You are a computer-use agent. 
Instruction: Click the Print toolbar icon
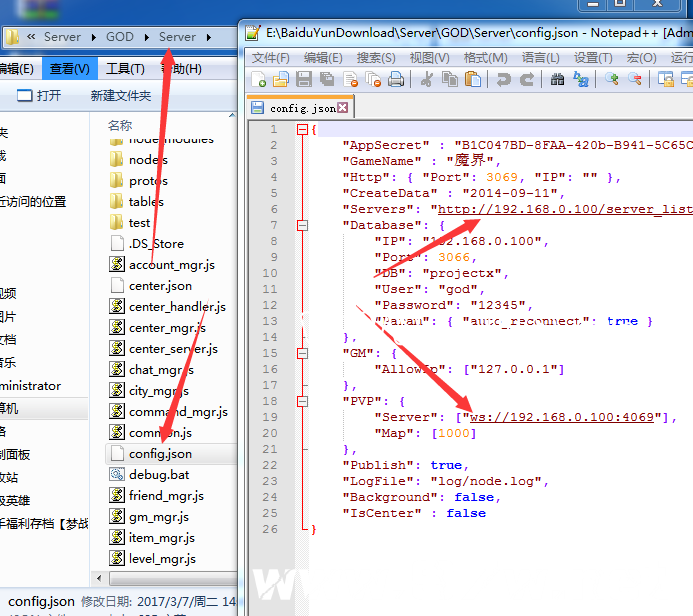396,80
